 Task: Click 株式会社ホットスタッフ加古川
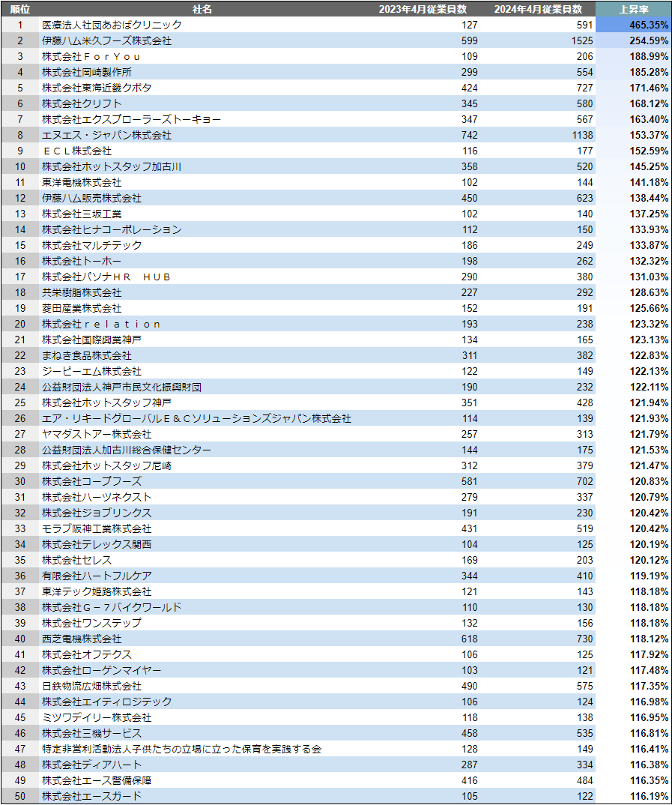[x=112, y=166]
